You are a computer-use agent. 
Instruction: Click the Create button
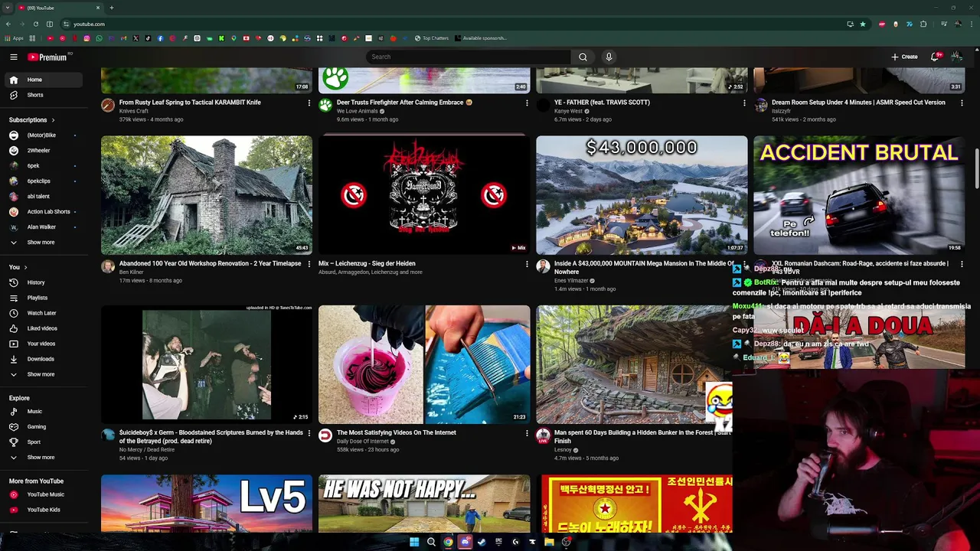pos(904,57)
